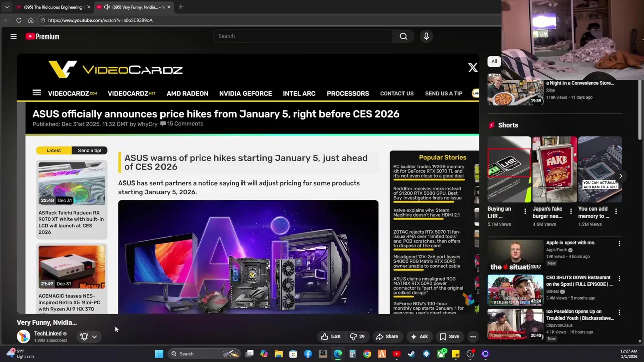Open the Ice Poseidon Opens Up video thumbnail
The height and width of the screenshot is (362, 644).
(515, 325)
